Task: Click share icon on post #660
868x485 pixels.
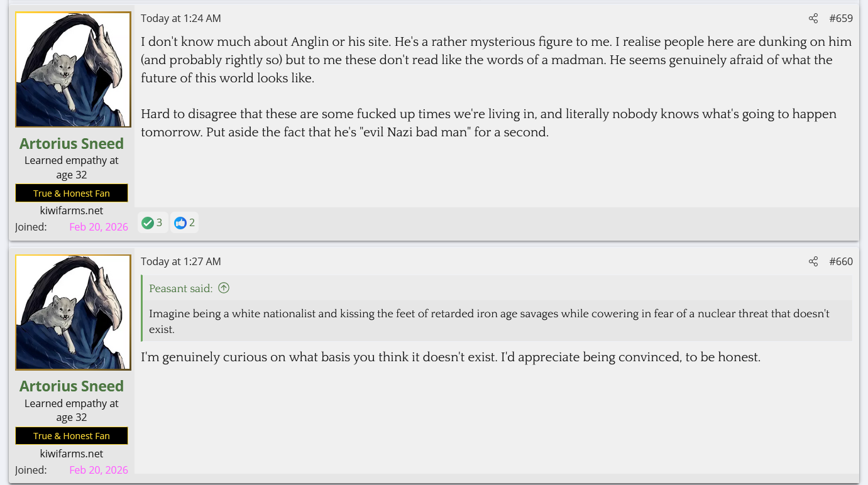Action: 813,261
